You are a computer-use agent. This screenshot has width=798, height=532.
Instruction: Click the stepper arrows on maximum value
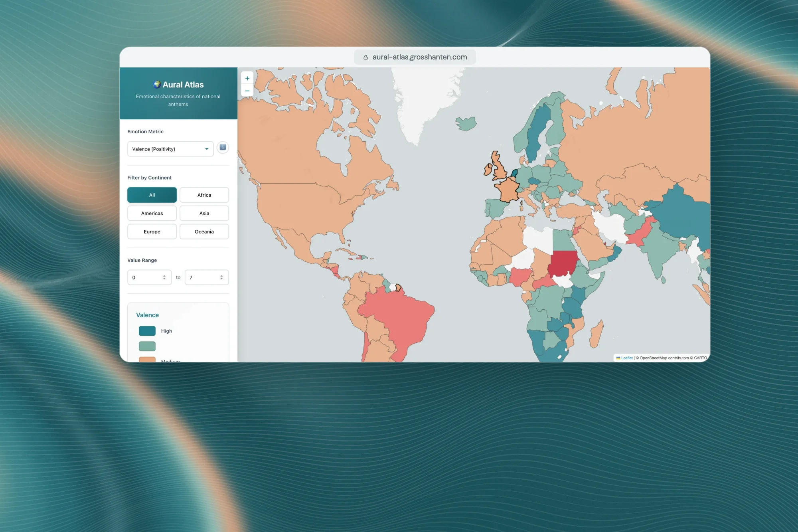tap(221, 277)
